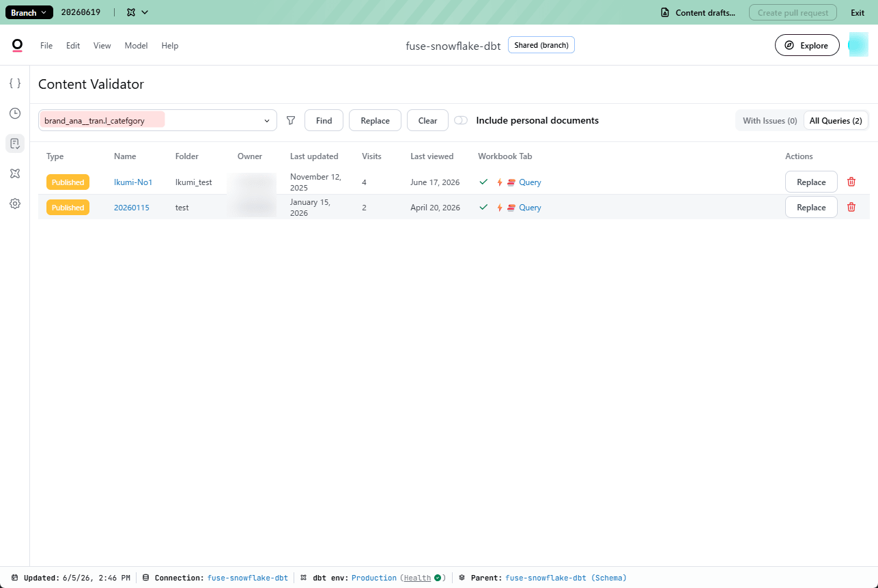Open the Branch dropdown

(x=29, y=12)
